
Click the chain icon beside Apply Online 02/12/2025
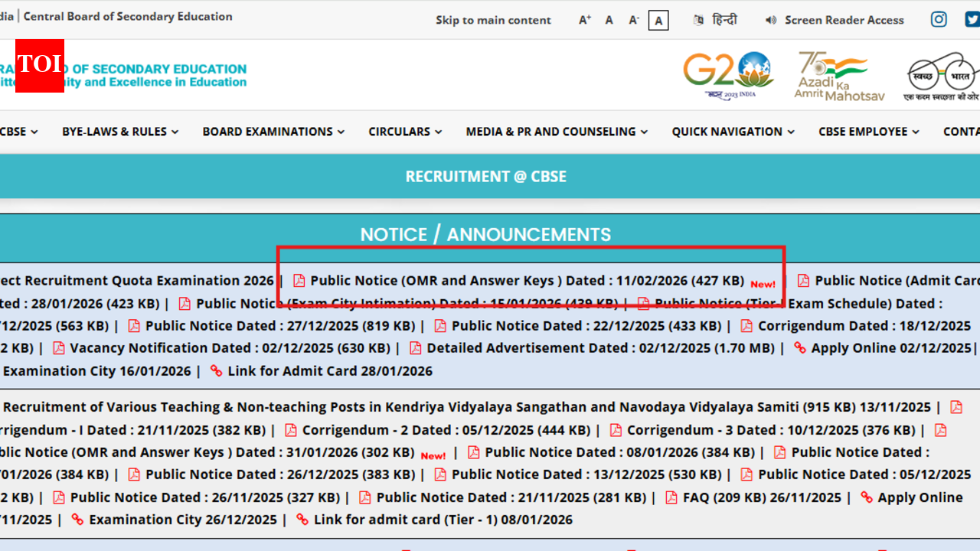pyautogui.click(x=799, y=347)
